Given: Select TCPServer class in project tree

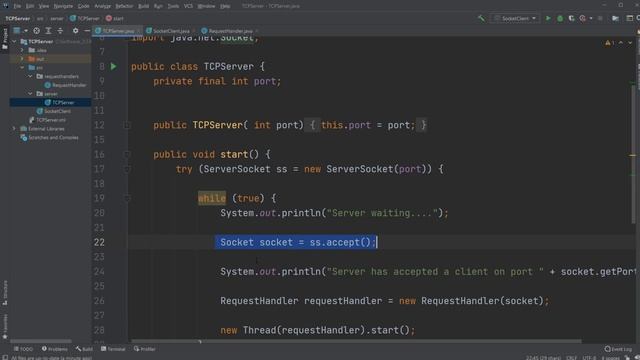Looking at the screenshot, I should [x=59, y=102].
